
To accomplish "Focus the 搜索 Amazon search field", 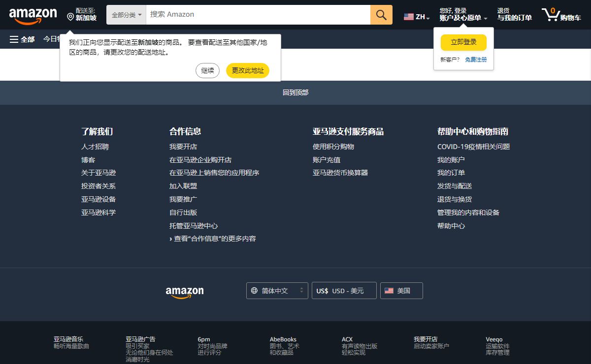I will click(x=258, y=15).
